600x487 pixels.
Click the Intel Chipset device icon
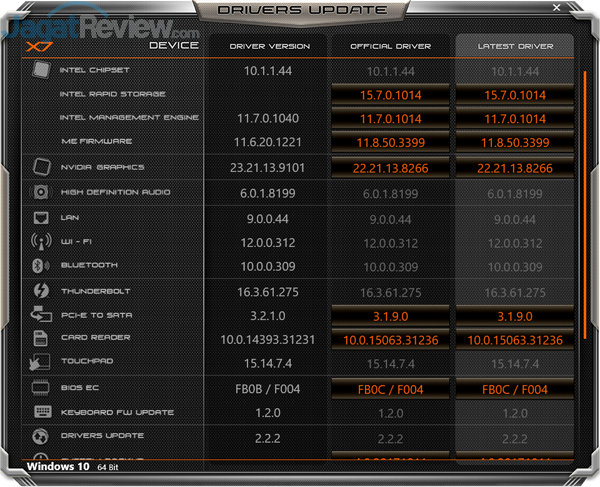[x=41, y=71]
